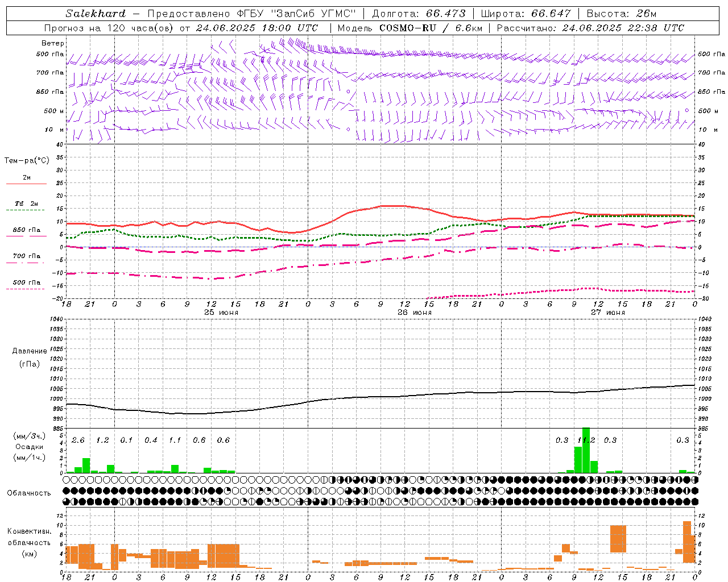Image resolution: width=728 pixels, height=582 pixels.
Task: Click the 1.1 precipitation total
Action: tap(175, 440)
